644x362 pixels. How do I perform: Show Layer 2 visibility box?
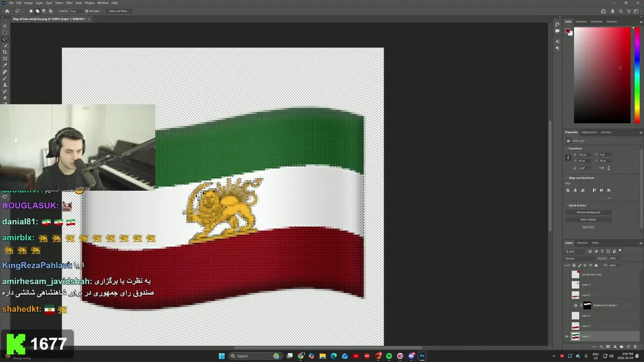(x=567, y=316)
